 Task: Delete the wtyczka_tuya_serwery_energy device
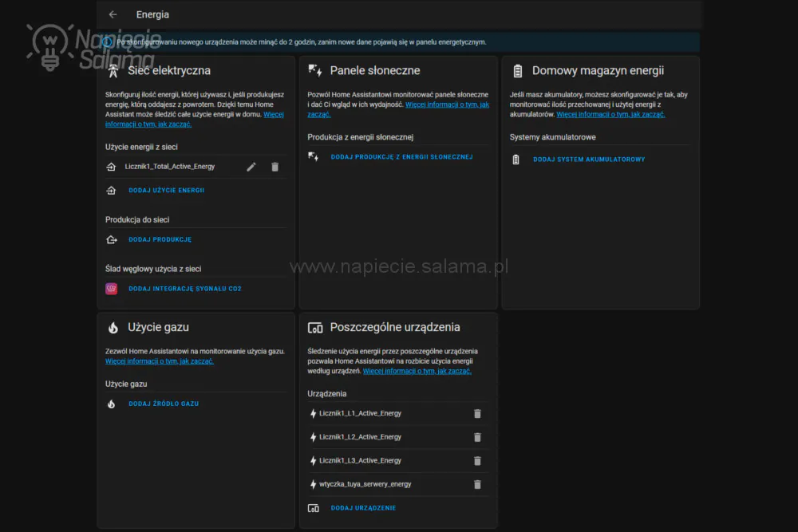point(477,485)
